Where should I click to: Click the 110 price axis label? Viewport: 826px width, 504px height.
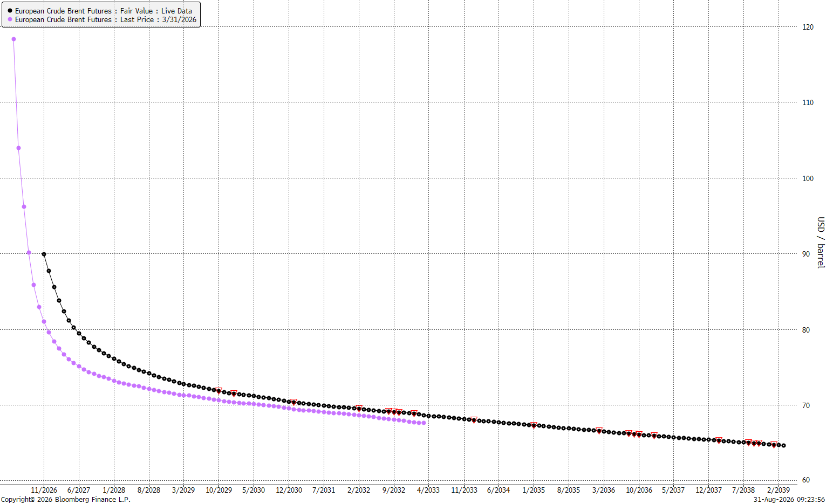(x=808, y=102)
